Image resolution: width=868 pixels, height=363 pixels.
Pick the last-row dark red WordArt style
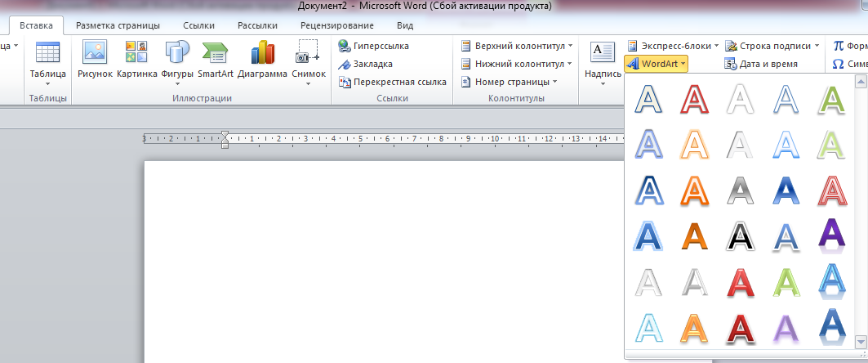[740, 327]
